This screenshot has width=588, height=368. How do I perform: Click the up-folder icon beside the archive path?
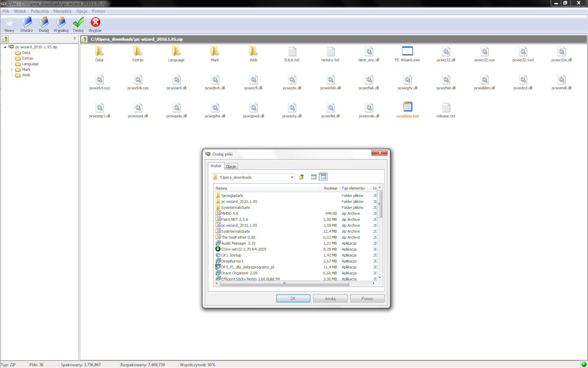[85, 39]
